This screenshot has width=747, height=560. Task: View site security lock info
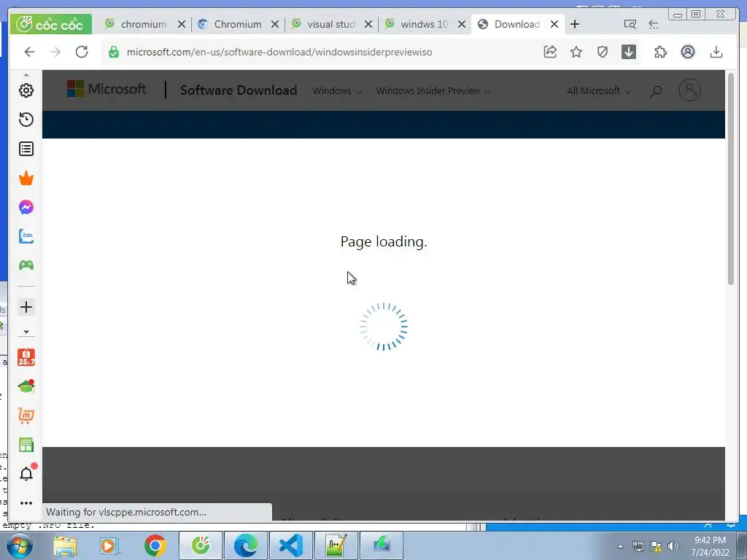point(113,52)
